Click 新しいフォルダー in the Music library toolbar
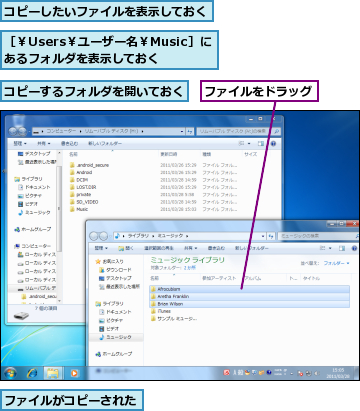The height and width of the screenshot is (411, 360). click(x=252, y=248)
